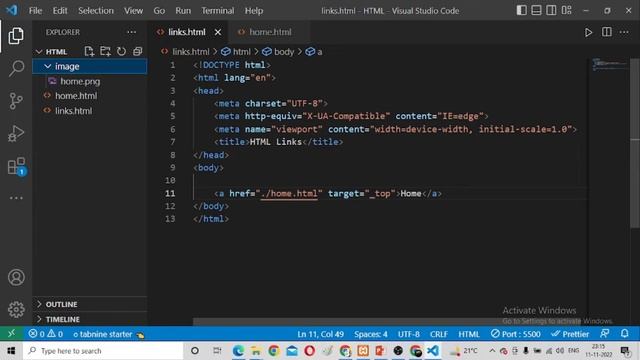The height and width of the screenshot is (360, 640).
Task: Toggle the primary side bar layout
Action: pos(521,10)
